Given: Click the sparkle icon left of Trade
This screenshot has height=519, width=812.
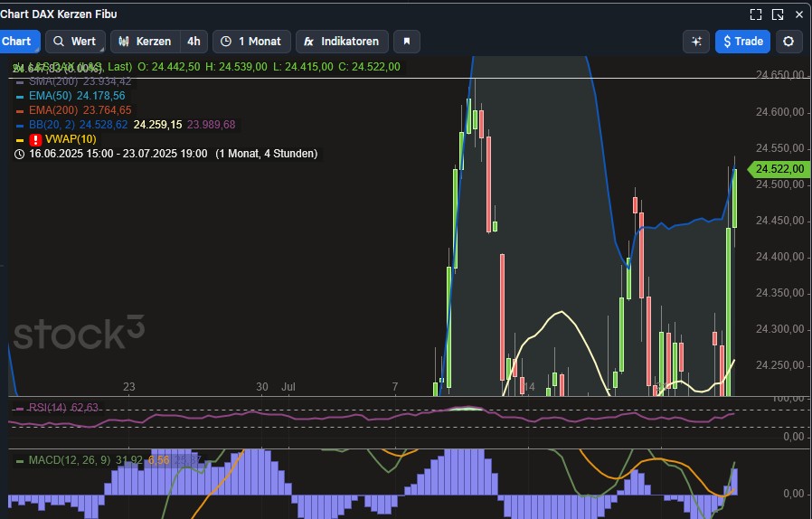Looking at the screenshot, I should (695, 42).
